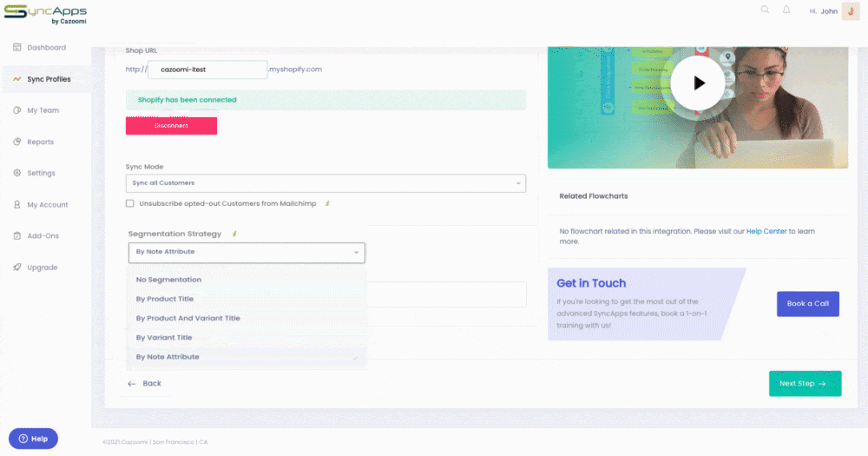Screen dimensions: 868x456
Task: Open the search magnifier icon in header
Action: (765, 10)
